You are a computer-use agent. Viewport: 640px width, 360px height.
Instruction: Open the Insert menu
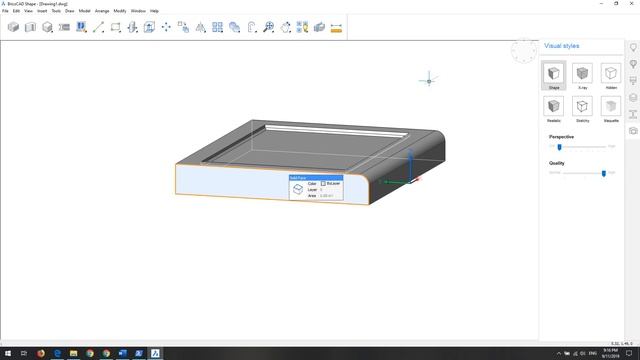(x=42, y=11)
